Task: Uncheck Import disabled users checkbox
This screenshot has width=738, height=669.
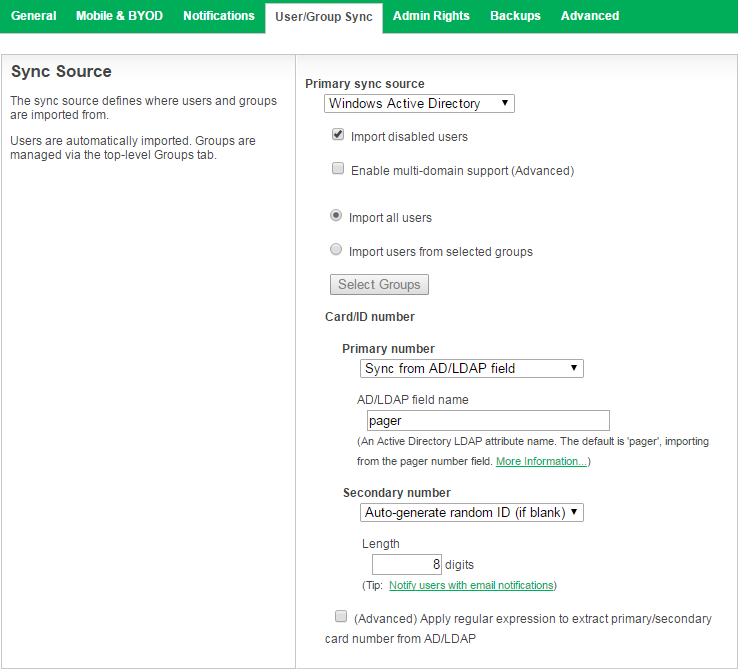Action: [338, 135]
